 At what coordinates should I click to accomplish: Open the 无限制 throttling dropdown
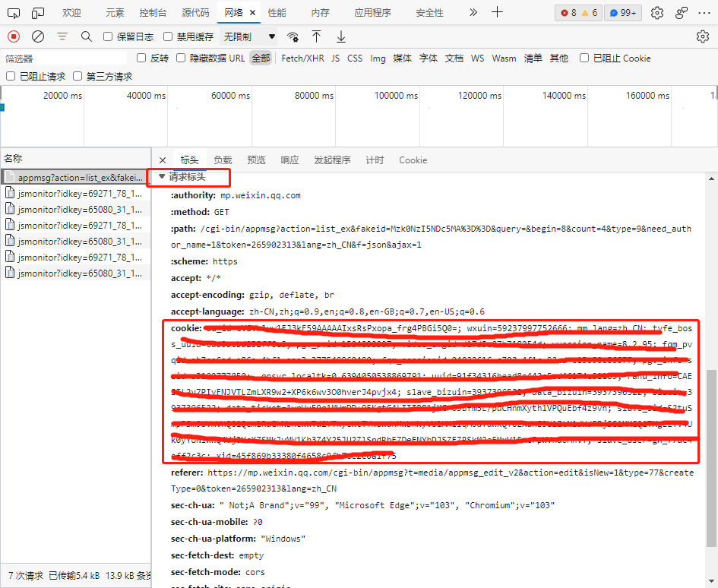(249, 36)
